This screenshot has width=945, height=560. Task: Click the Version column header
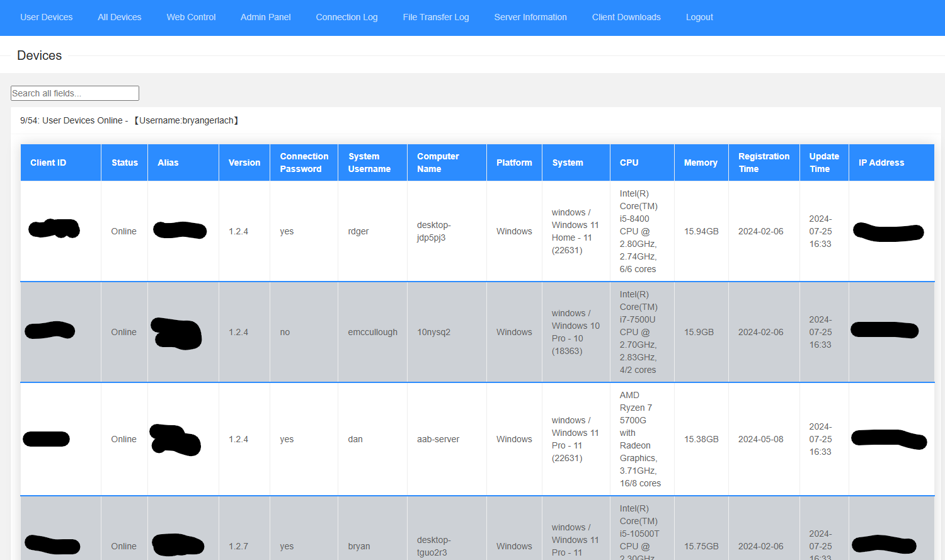point(244,163)
